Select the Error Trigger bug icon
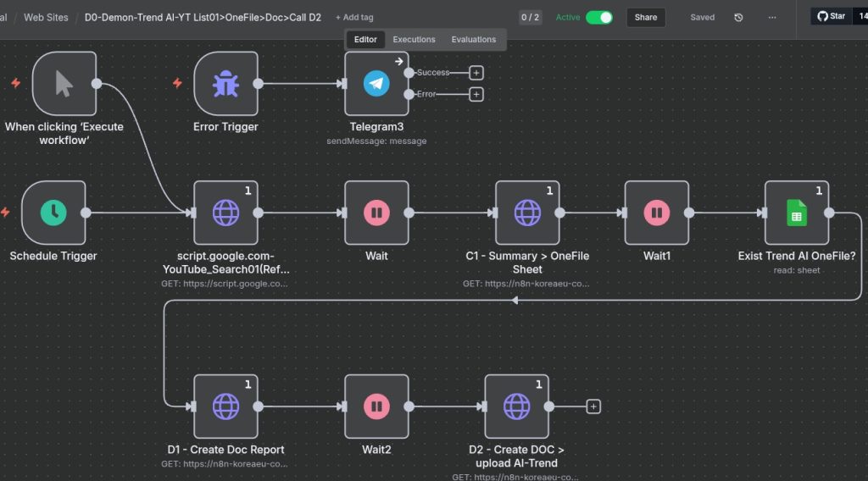 click(225, 83)
